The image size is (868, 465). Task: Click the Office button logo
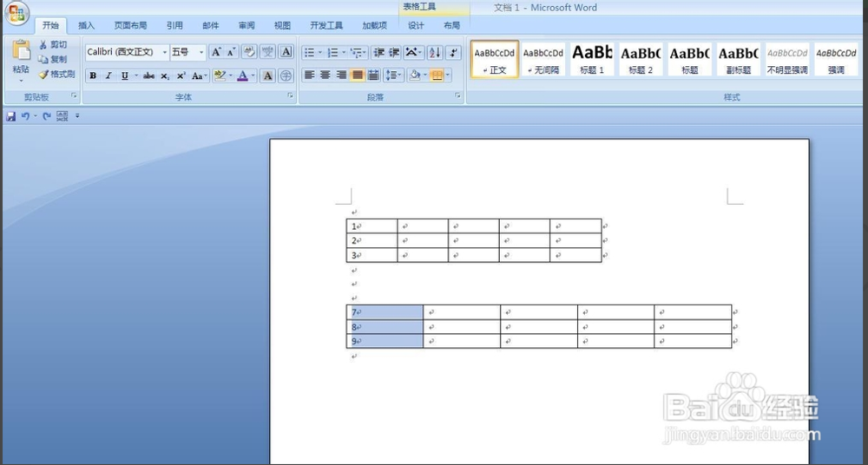coord(16,13)
